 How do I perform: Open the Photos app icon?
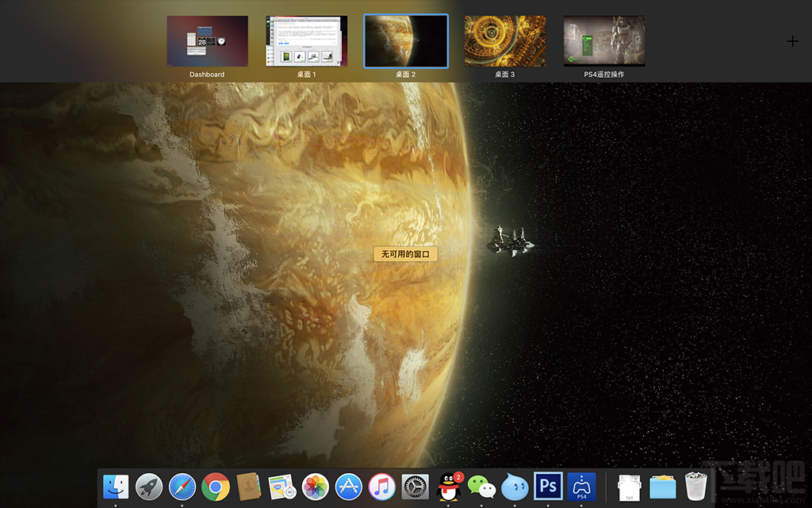coord(316,486)
